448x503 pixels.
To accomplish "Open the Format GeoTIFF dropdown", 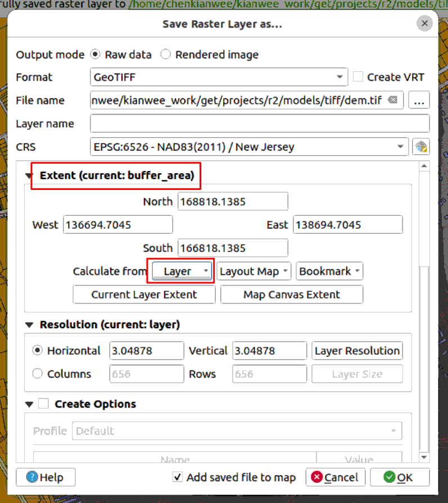I will click(x=219, y=77).
